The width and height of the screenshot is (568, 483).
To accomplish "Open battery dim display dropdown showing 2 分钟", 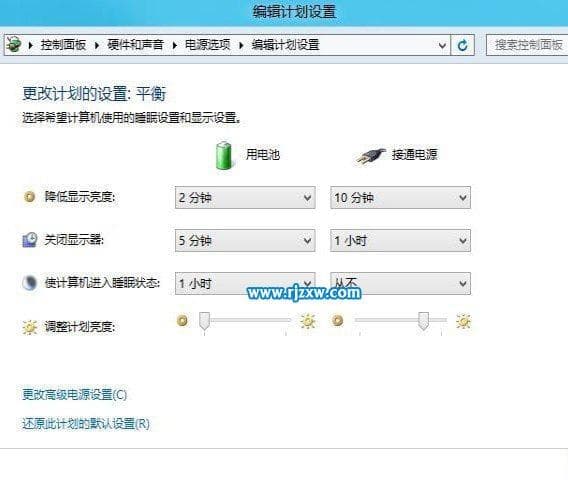I will (245, 197).
